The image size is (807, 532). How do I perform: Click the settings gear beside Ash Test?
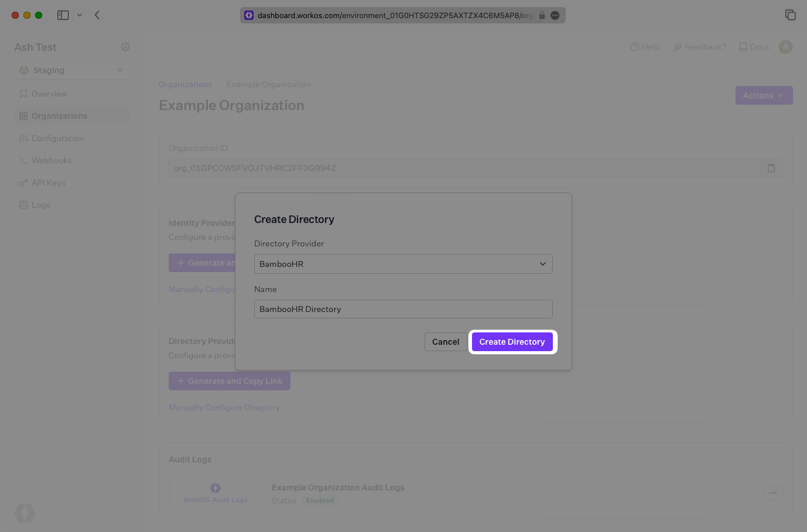125,47
